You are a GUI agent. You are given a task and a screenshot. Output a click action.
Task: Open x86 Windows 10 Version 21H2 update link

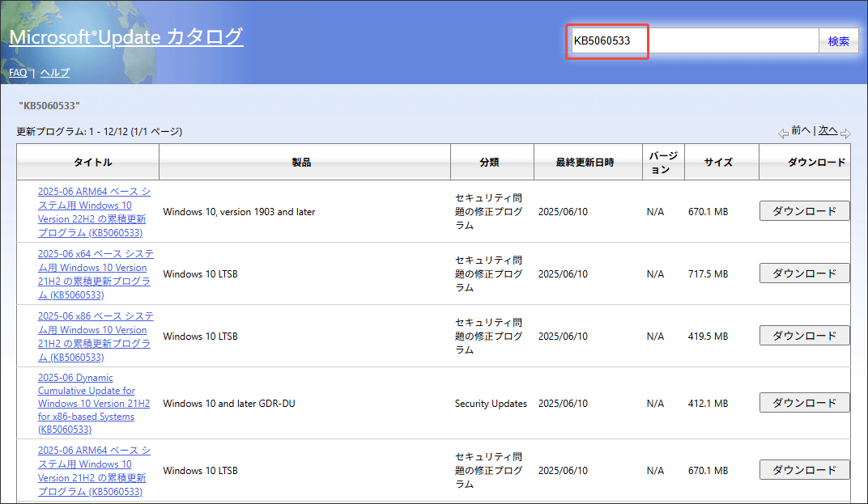tap(96, 337)
